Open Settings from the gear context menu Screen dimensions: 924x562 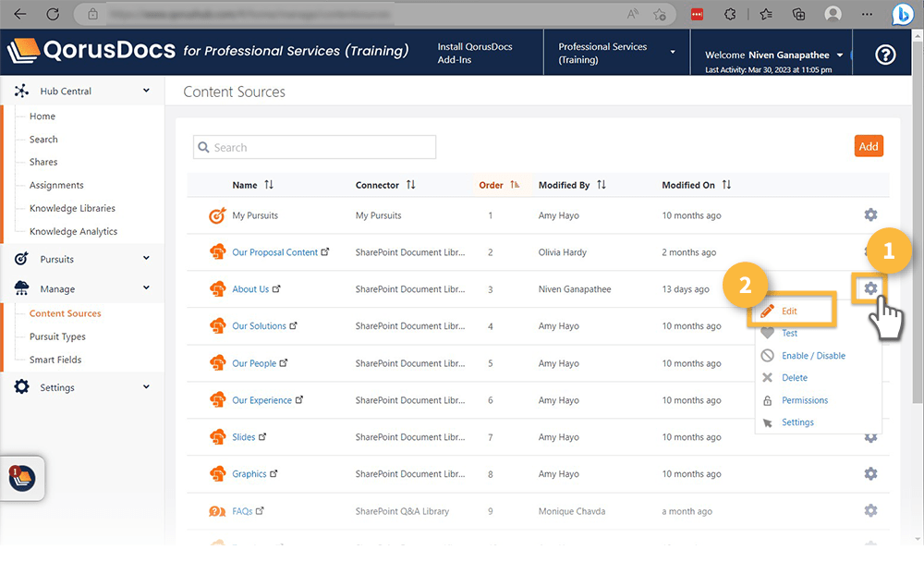pyautogui.click(x=797, y=422)
